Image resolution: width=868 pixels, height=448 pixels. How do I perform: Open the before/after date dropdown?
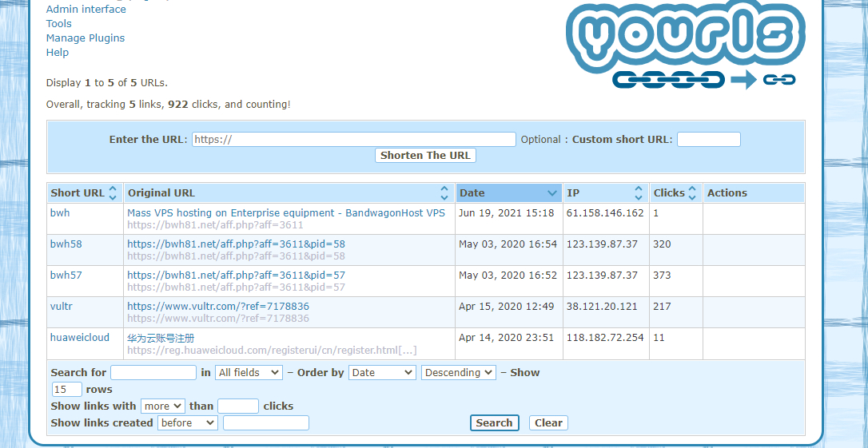188,423
